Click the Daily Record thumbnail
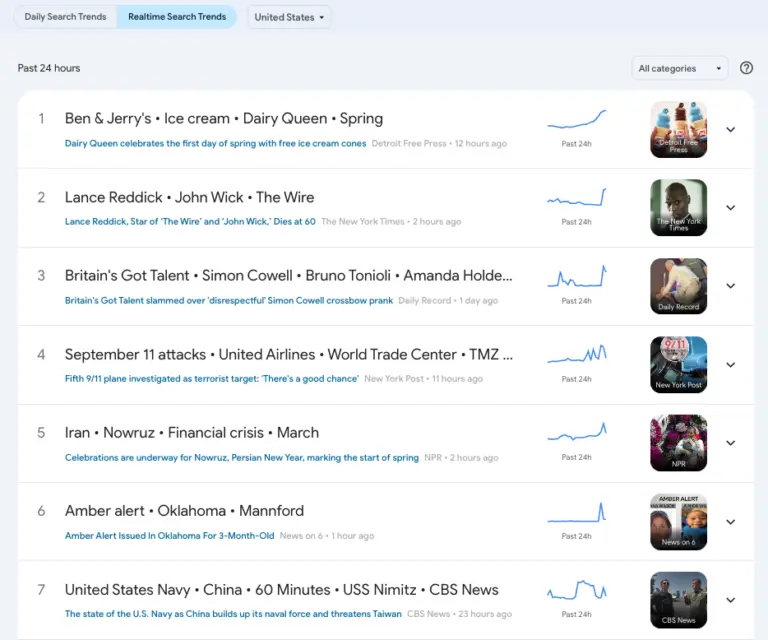Viewport: 768px width, 640px height. [x=678, y=286]
